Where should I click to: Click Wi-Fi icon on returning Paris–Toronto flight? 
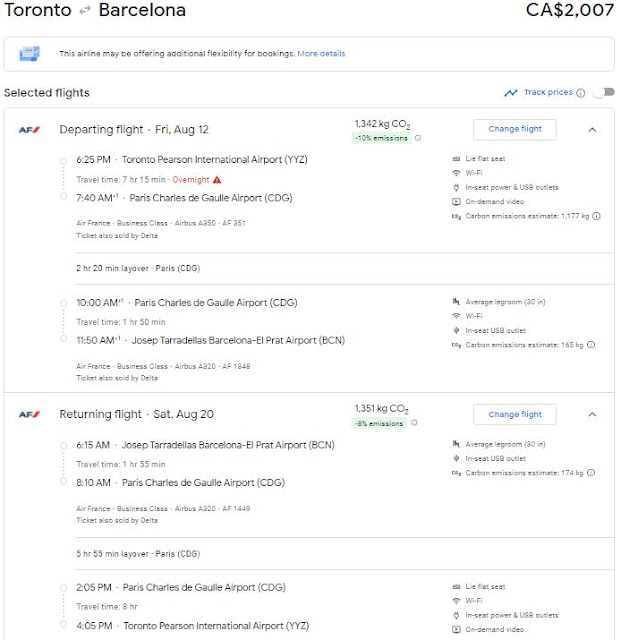tap(456, 601)
